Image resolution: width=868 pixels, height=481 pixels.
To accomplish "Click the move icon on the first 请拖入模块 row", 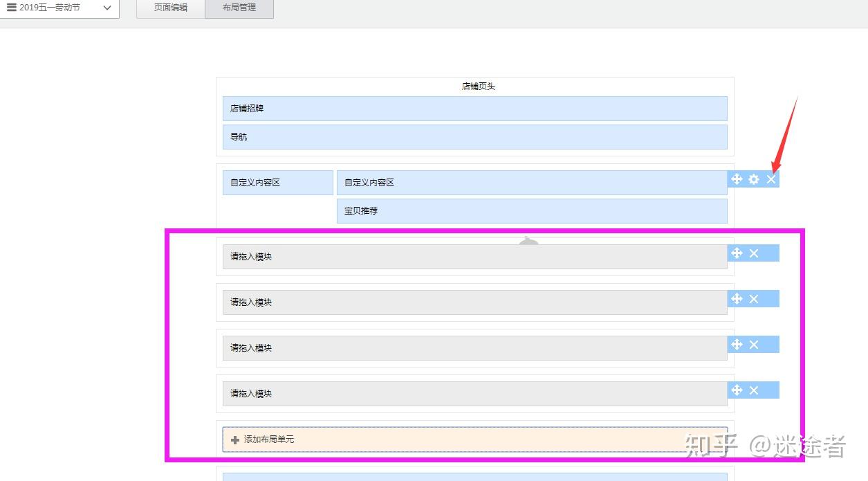I will 737,253.
